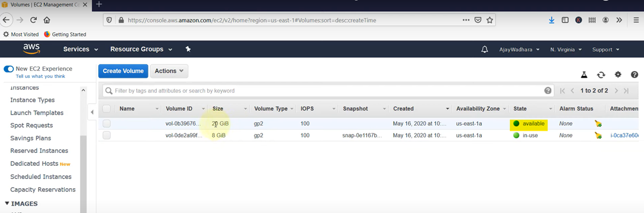Open the Most Visited bookmarks folder
644x213 pixels.
point(21,34)
